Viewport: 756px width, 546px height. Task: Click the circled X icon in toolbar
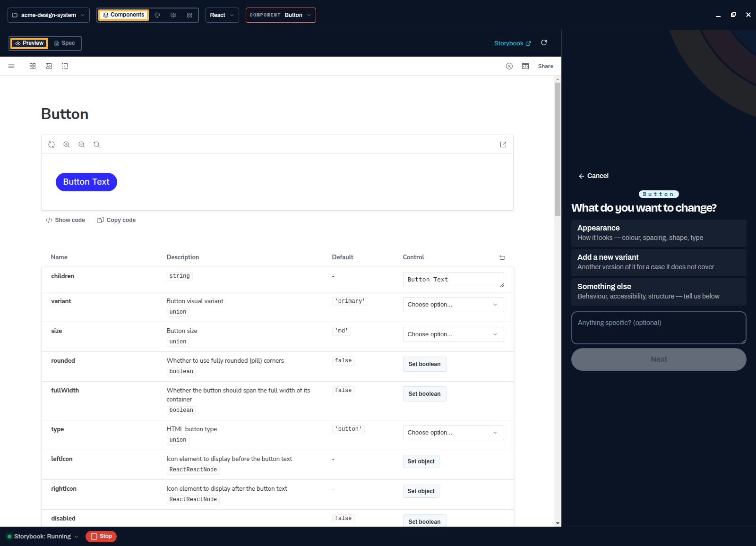click(x=509, y=66)
